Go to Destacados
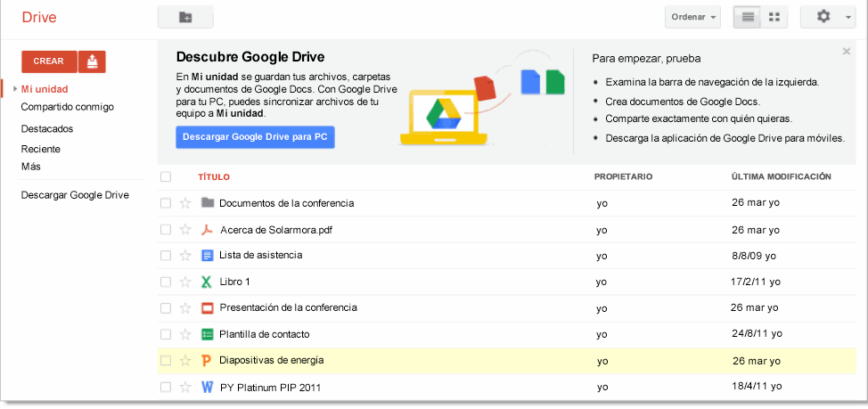868x409 pixels. 47,129
